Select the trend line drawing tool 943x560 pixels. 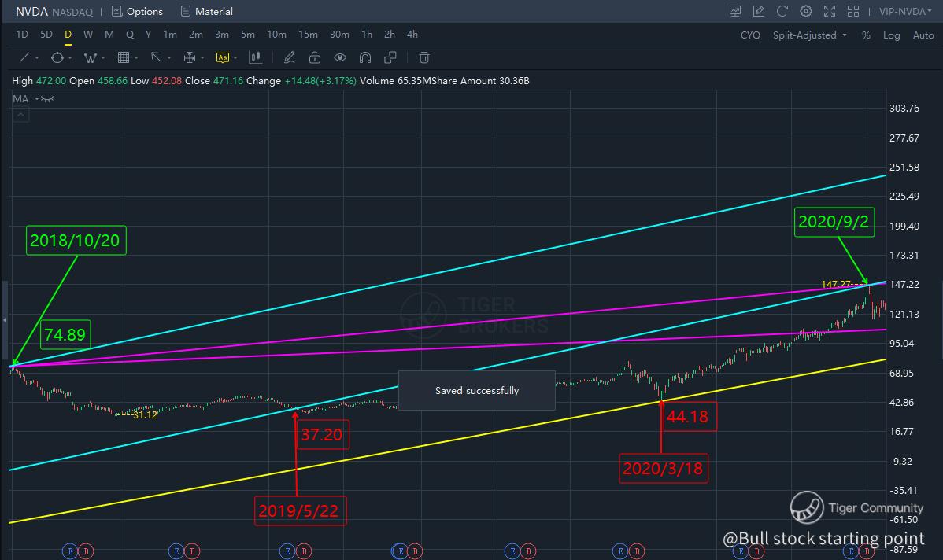(24, 57)
